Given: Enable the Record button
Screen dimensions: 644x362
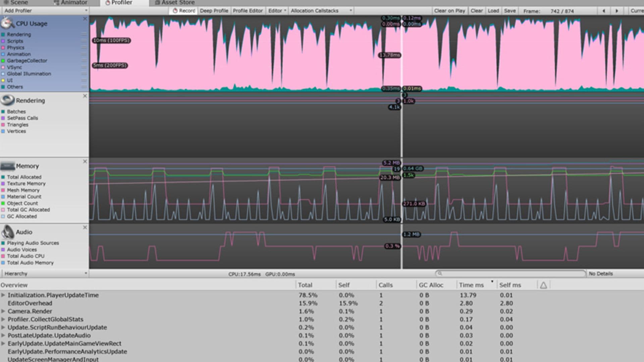Looking at the screenshot, I should point(183,10).
